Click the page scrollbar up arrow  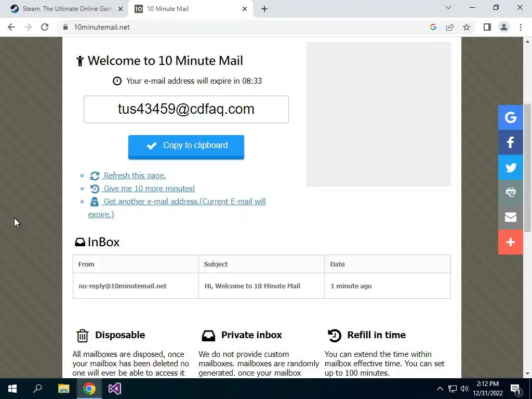pyautogui.click(x=528, y=42)
